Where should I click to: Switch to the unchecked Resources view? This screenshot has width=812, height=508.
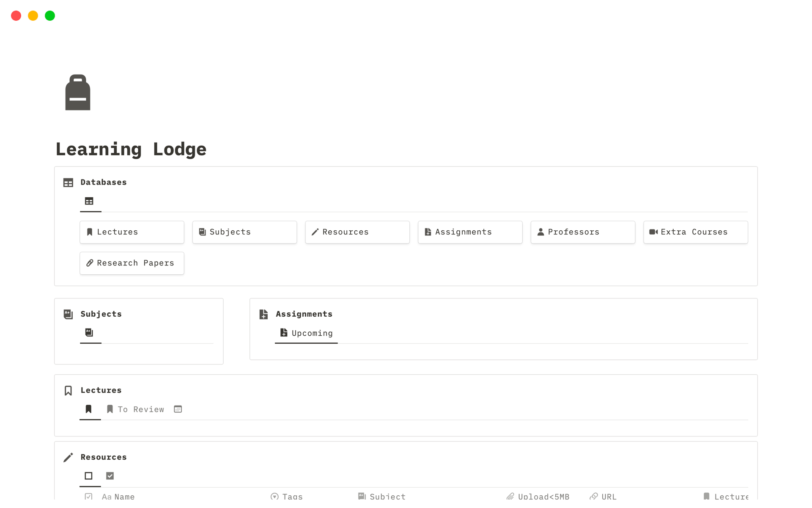coord(88,476)
